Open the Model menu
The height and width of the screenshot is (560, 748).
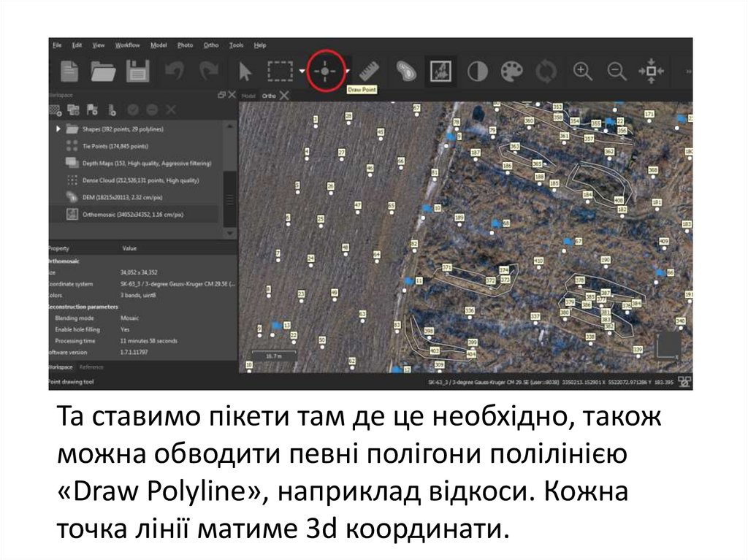pos(159,45)
